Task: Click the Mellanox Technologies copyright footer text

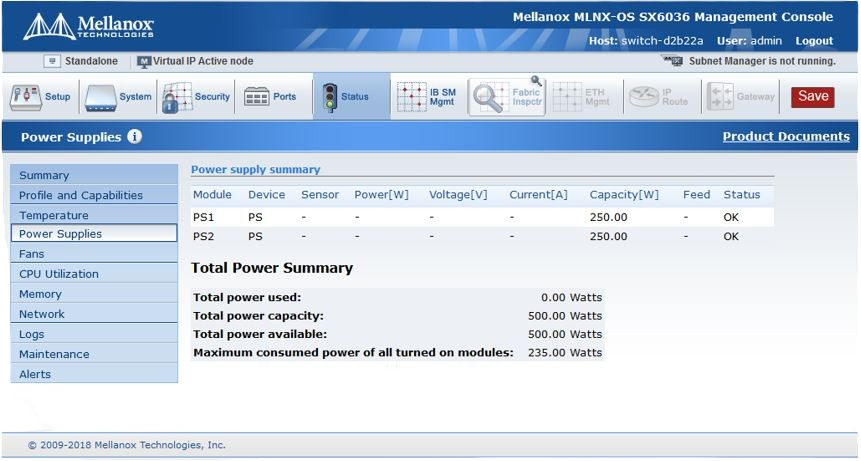Action: (127, 445)
